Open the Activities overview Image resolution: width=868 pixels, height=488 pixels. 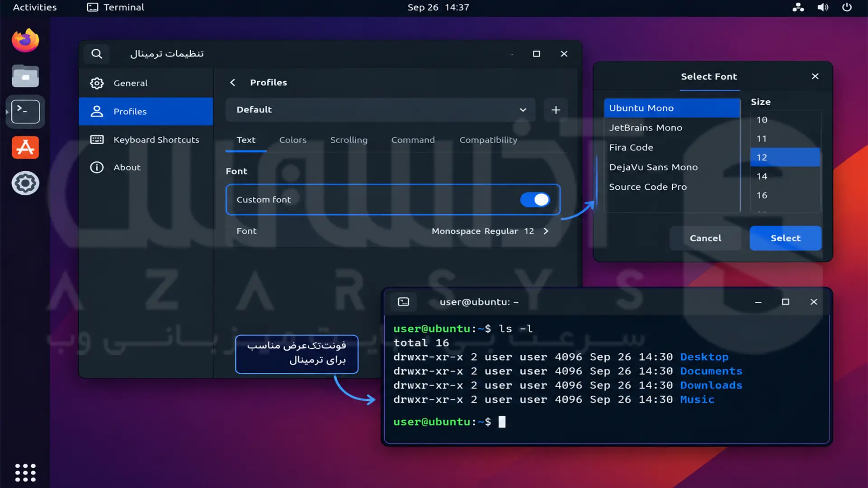(35, 7)
